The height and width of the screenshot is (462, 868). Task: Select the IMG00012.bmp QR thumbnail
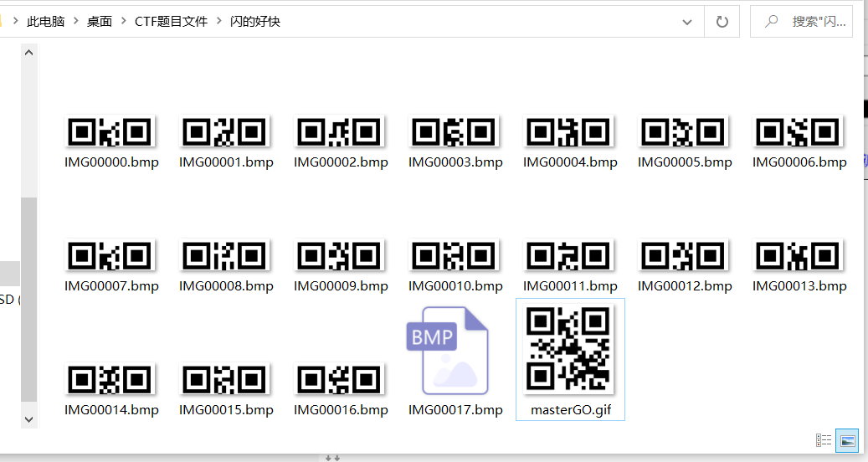[683, 255]
